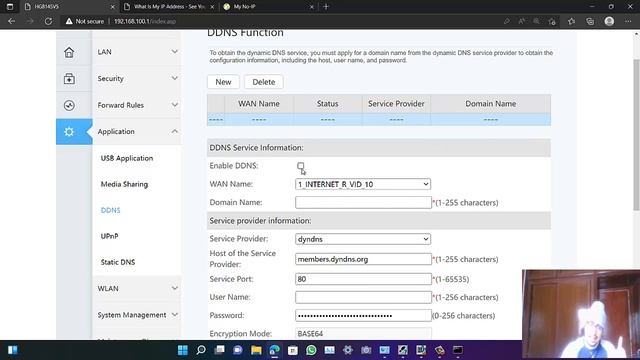Expand the Forward Rules section
The height and width of the screenshot is (360, 640).
coord(137,105)
